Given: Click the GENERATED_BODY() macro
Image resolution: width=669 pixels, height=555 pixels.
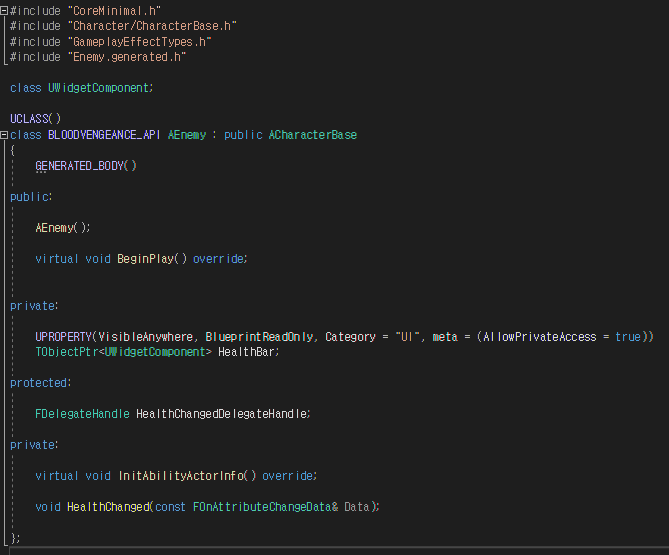Looking at the screenshot, I should pos(86,166).
